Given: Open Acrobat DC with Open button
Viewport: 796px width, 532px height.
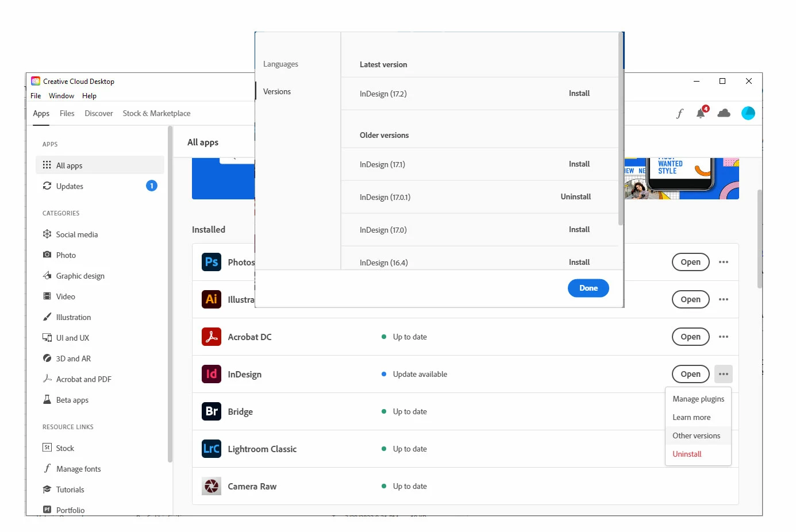Looking at the screenshot, I should [x=691, y=337].
